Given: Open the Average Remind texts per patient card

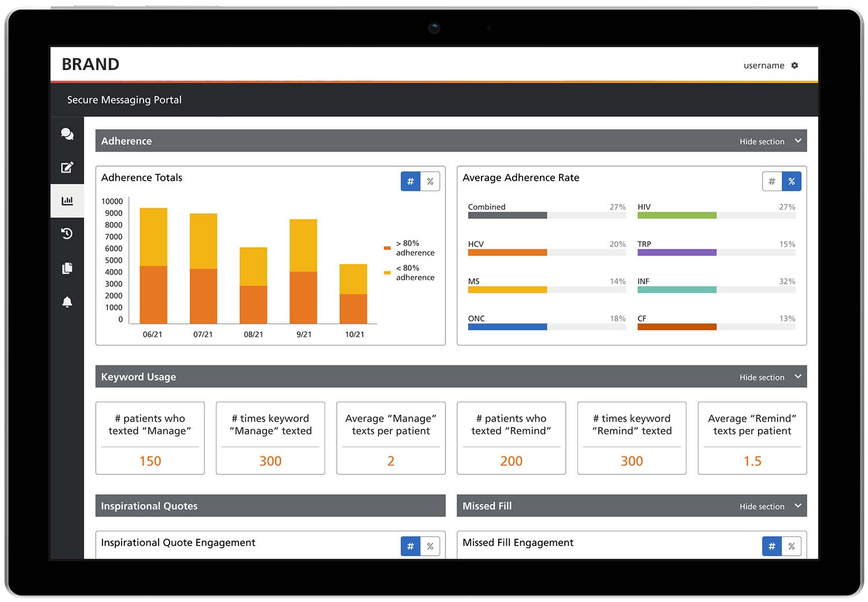Looking at the screenshot, I should 752,438.
